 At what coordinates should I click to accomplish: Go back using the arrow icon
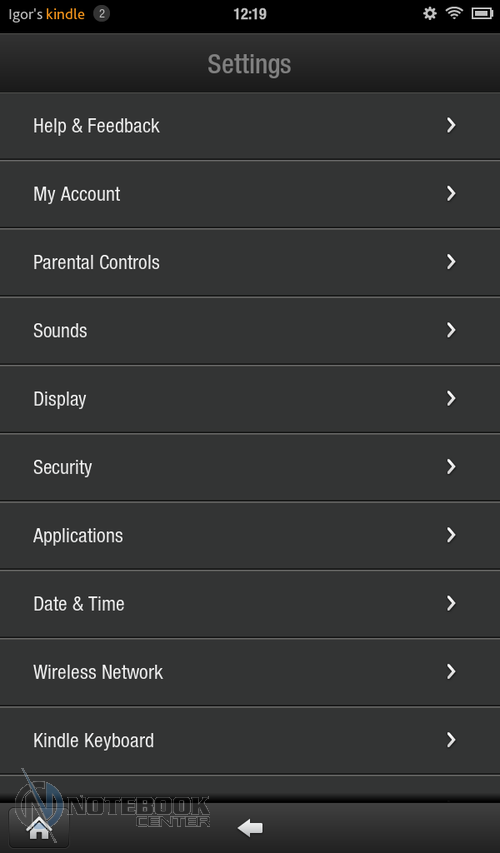pos(250,828)
